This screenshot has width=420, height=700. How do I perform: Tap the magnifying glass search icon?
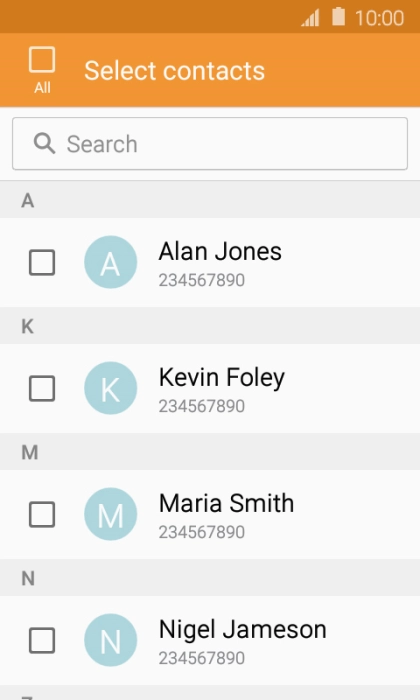coord(44,143)
